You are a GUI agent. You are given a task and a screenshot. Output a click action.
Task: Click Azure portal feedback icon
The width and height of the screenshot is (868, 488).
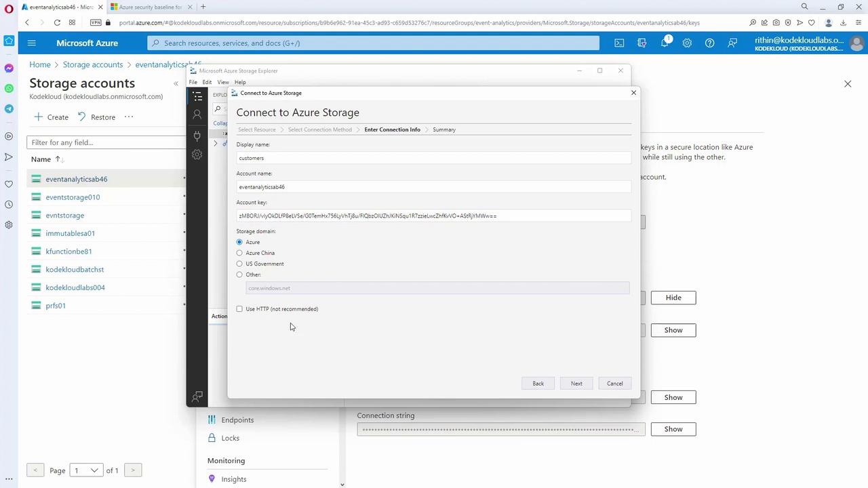tap(732, 43)
